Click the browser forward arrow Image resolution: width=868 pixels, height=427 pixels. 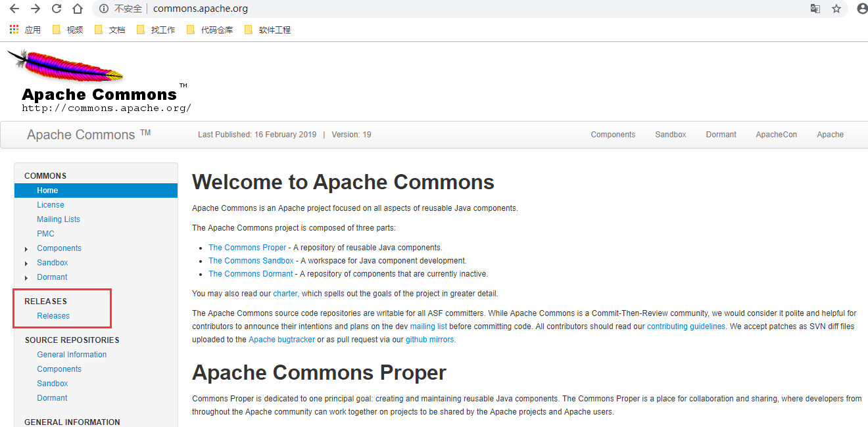[x=36, y=9]
